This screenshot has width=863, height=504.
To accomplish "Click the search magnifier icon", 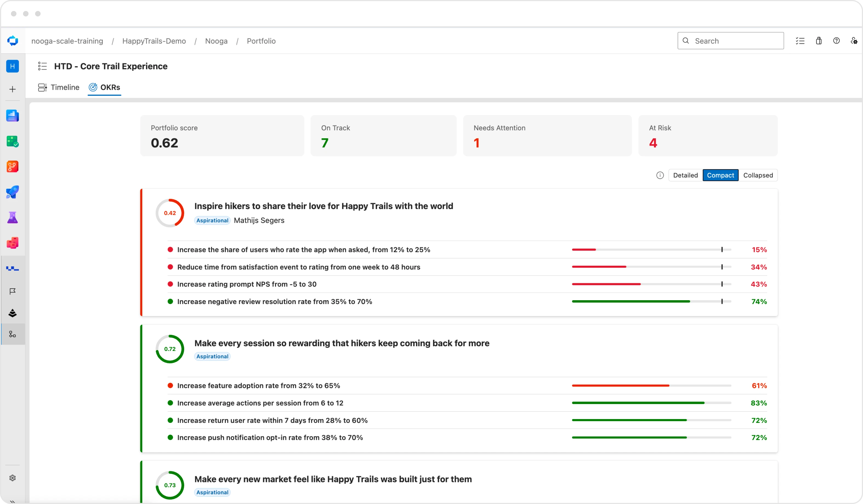I will (x=686, y=41).
